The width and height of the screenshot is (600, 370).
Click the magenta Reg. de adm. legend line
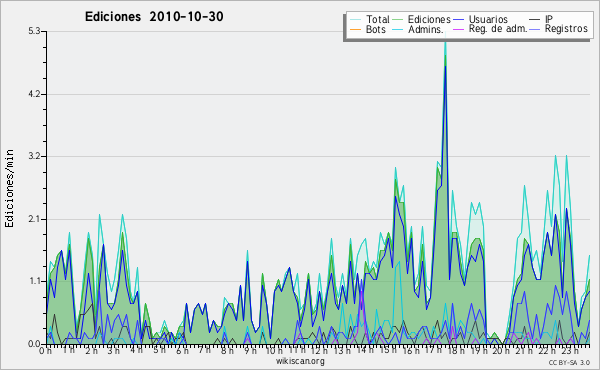(458, 29)
